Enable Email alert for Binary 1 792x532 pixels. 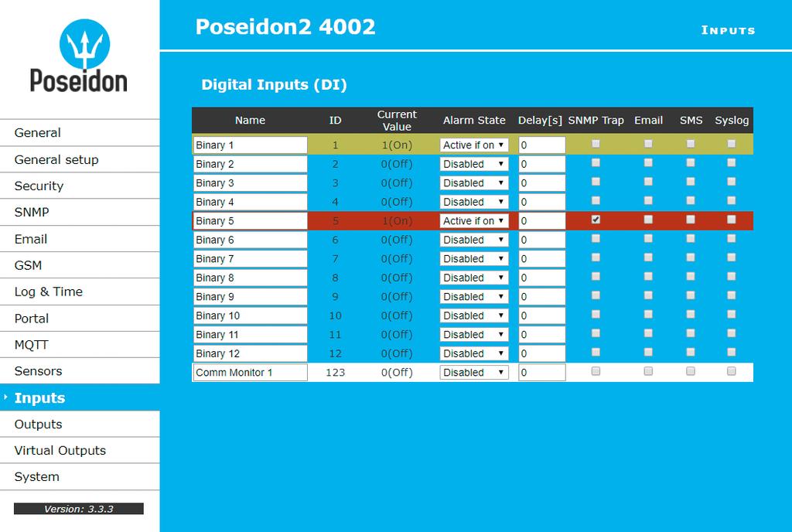click(649, 144)
